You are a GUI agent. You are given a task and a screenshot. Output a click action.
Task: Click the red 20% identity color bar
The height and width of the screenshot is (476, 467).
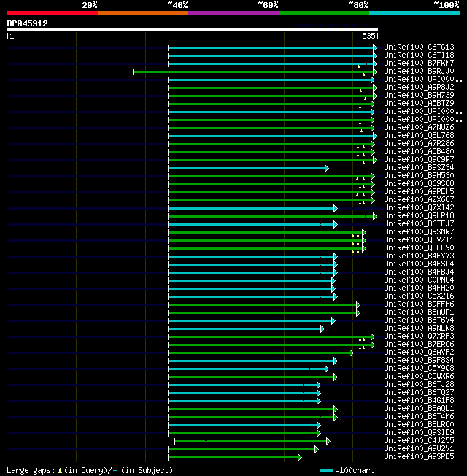(x=53, y=13)
